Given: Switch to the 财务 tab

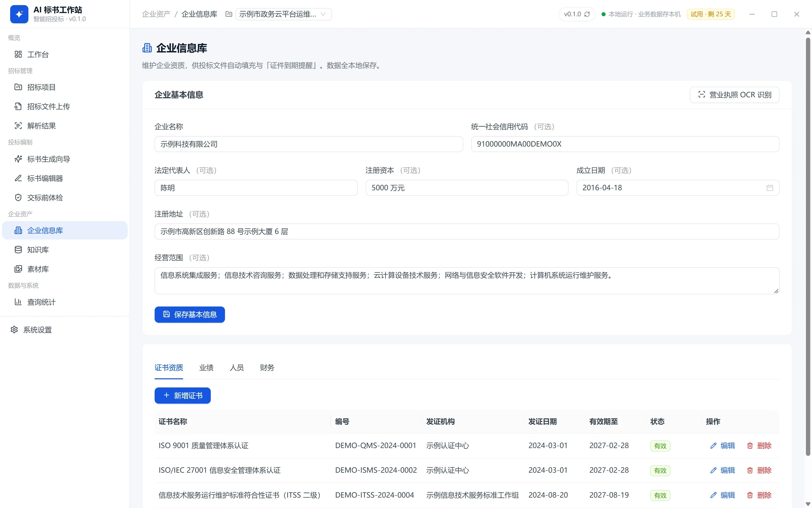Looking at the screenshot, I should point(267,368).
